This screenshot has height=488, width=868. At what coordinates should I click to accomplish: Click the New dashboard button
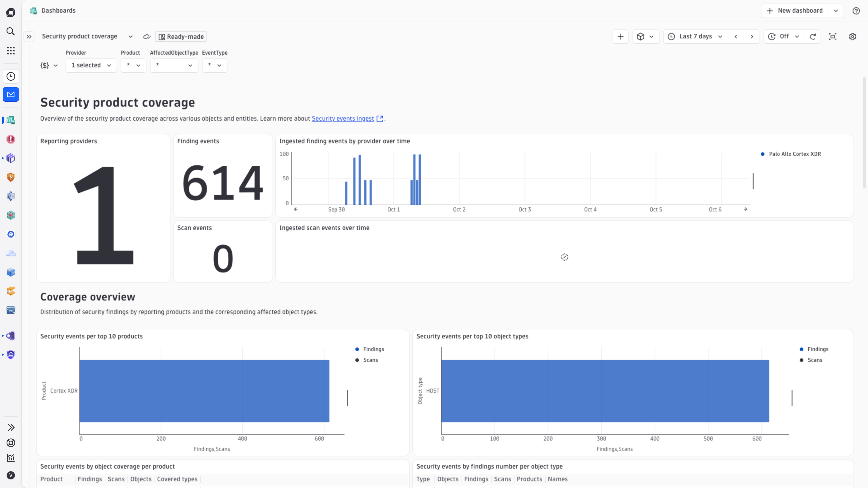(795, 11)
